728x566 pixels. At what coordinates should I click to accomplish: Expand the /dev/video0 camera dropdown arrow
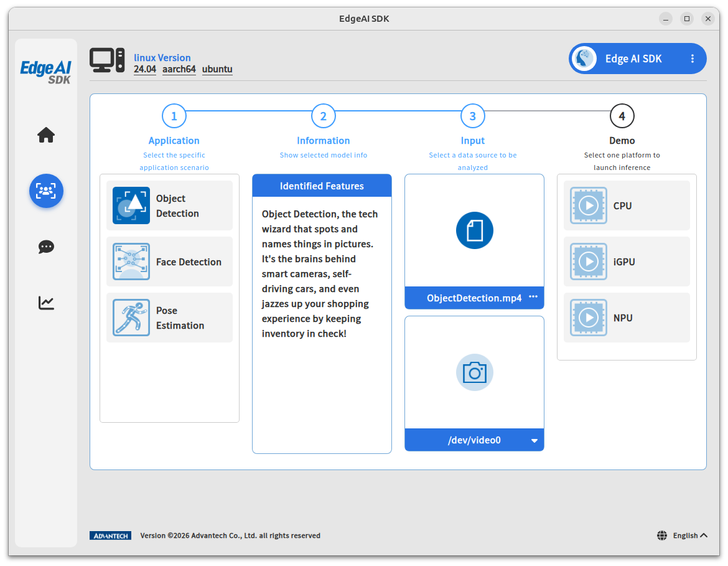tap(534, 440)
